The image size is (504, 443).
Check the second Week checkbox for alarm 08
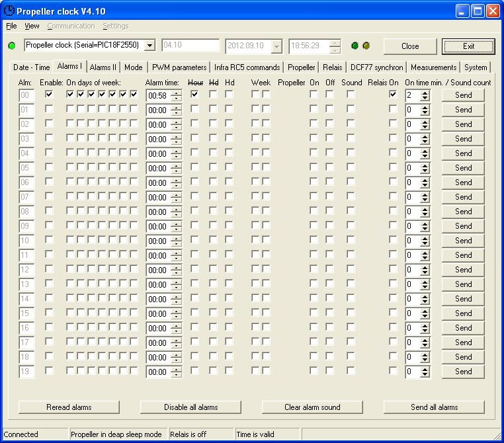(266, 210)
